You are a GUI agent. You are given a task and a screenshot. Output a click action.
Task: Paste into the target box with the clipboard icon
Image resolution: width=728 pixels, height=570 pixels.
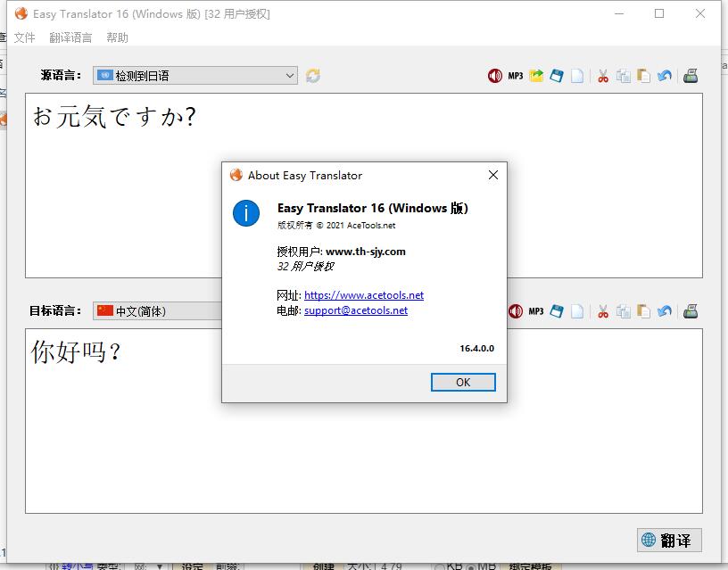[x=644, y=311]
